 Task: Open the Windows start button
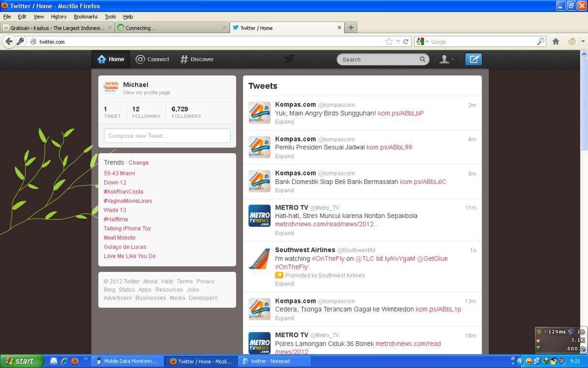22,361
